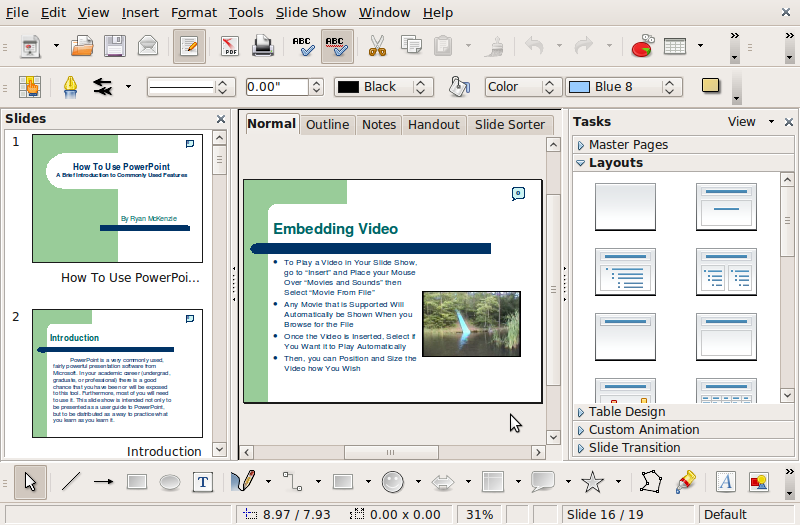Screen dimensions: 800x525
Task: Insert a table icon
Action: [675, 46]
